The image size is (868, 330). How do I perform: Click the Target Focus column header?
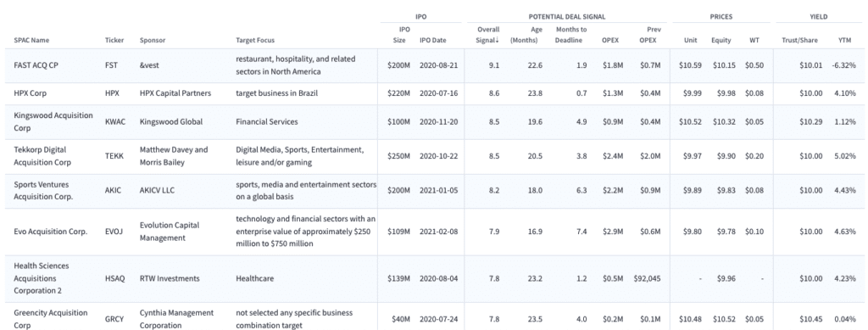(x=254, y=41)
